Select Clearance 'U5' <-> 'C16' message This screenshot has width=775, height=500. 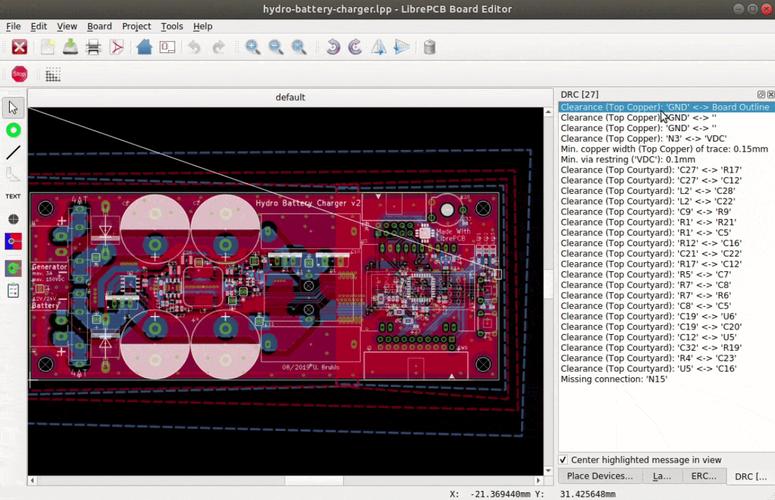point(667,369)
